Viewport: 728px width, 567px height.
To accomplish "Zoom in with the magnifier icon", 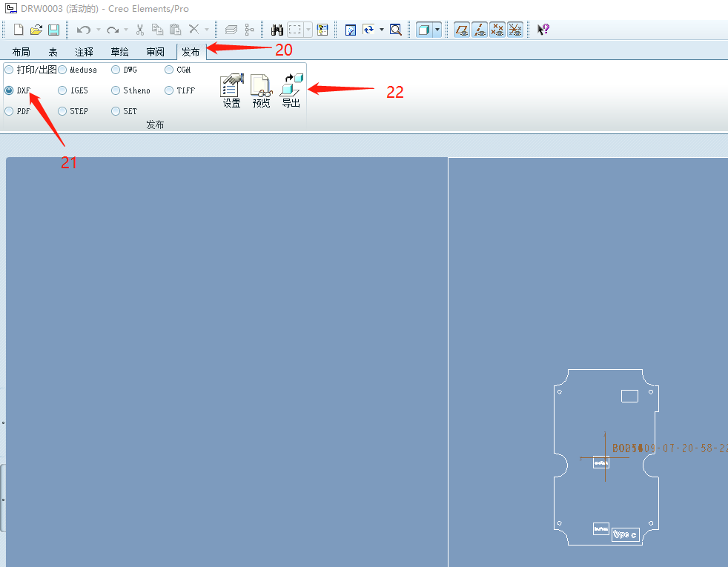I will click(396, 30).
